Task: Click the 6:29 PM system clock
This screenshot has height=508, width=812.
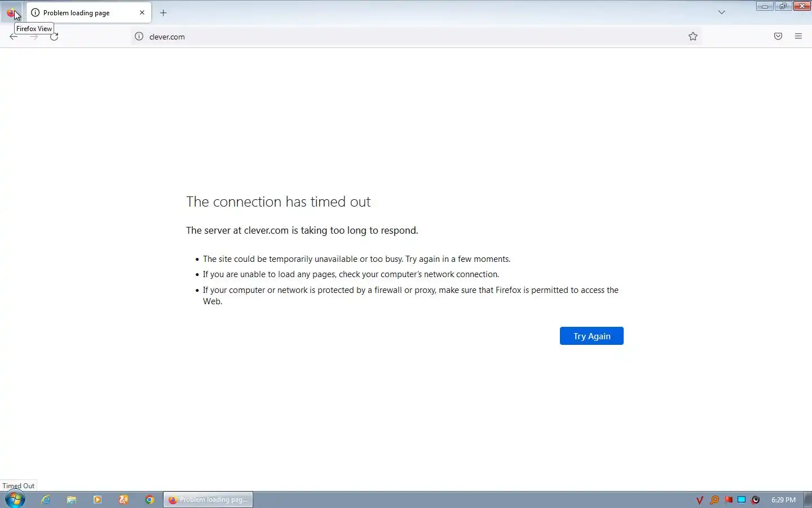Action: click(x=783, y=500)
